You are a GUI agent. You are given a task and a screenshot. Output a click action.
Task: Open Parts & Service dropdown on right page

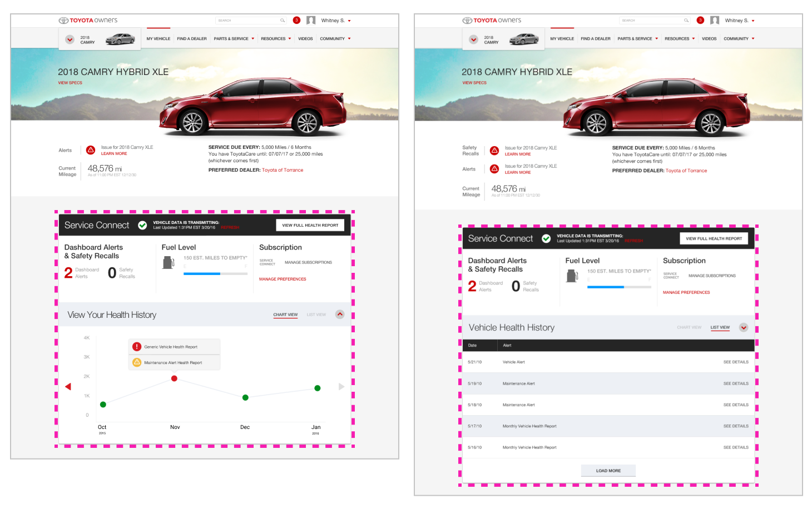638,39
